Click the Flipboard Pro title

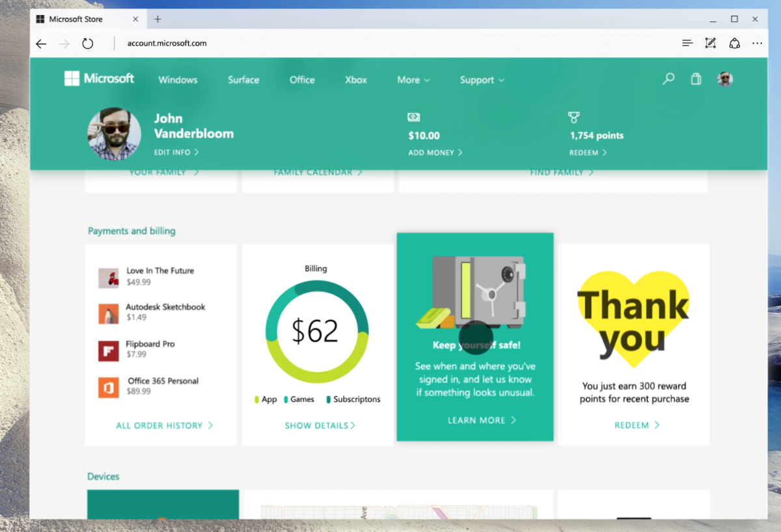tap(150, 344)
